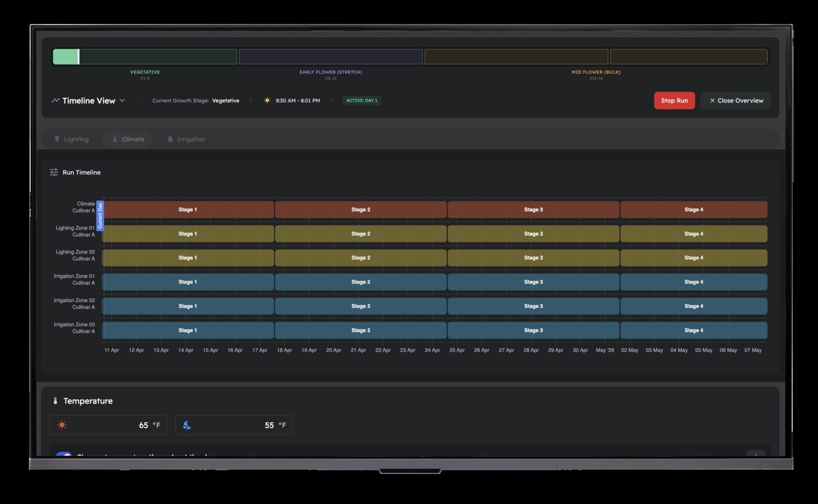
Task: Click the Lighting Zone 02 Cultivar A row label
Action: click(75, 256)
